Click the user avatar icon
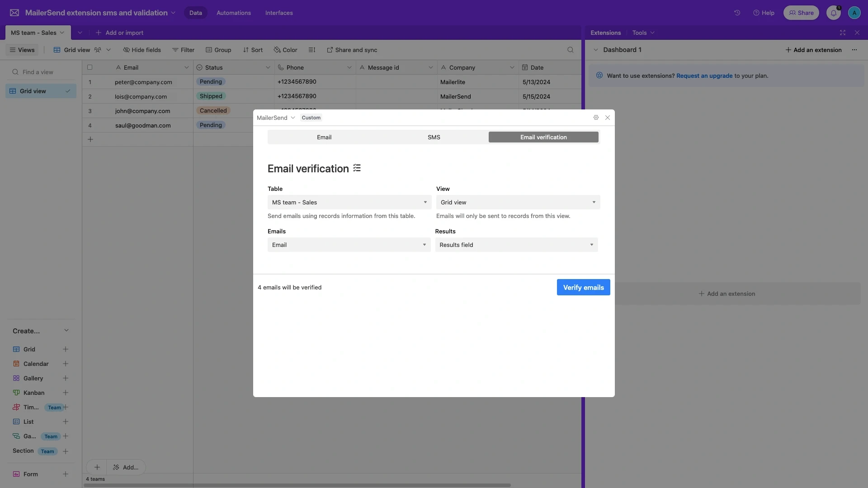Screen dimensions: 868x488 point(854,13)
